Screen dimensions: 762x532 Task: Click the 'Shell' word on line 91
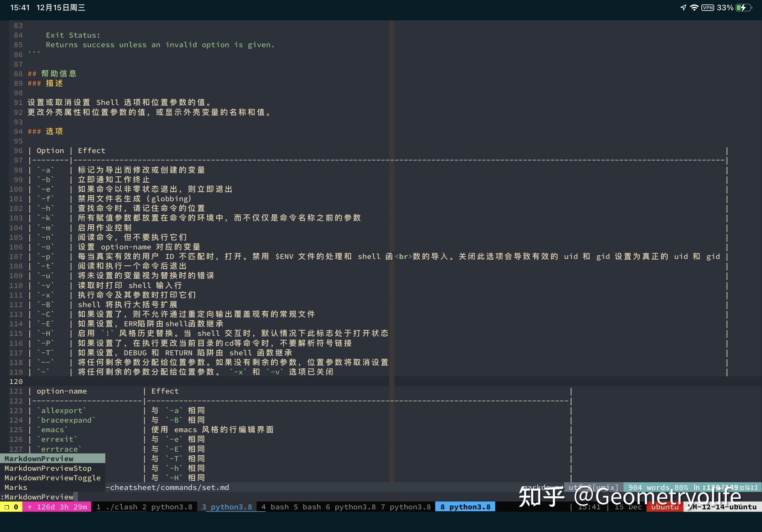108,102
